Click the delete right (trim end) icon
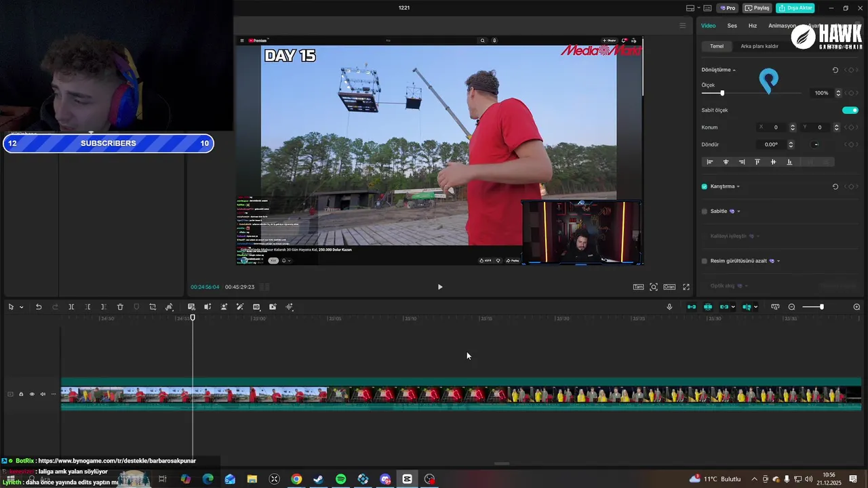 (104, 307)
